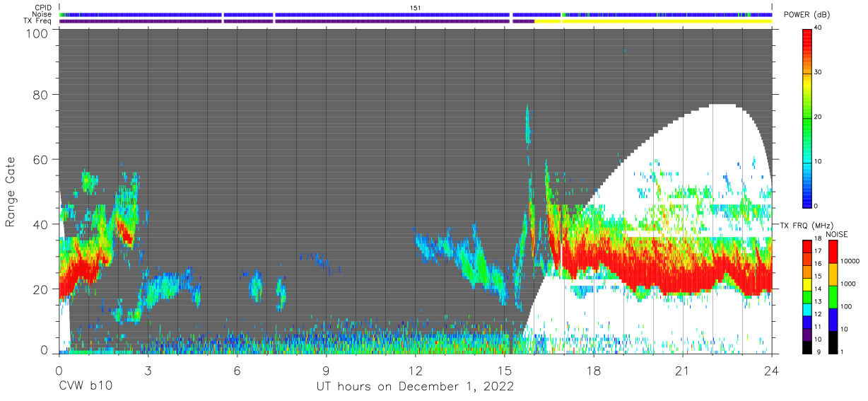Click x-axis tick label '9'

click(326, 370)
